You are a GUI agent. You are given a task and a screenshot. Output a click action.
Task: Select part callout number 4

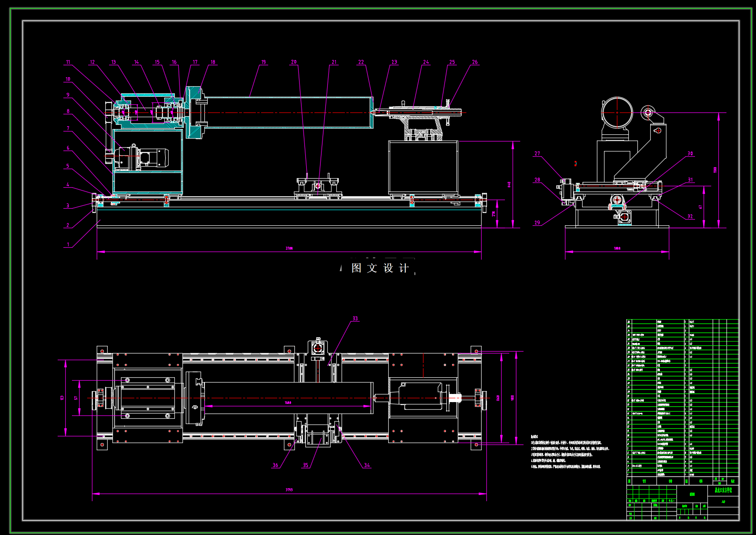[x=68, y=185]
